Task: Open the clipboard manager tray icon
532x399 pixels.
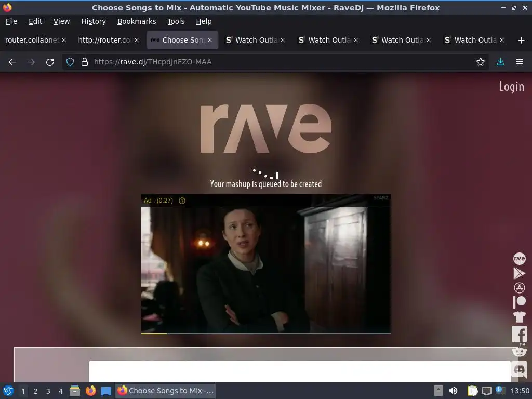Action: (x=472, y=391)
